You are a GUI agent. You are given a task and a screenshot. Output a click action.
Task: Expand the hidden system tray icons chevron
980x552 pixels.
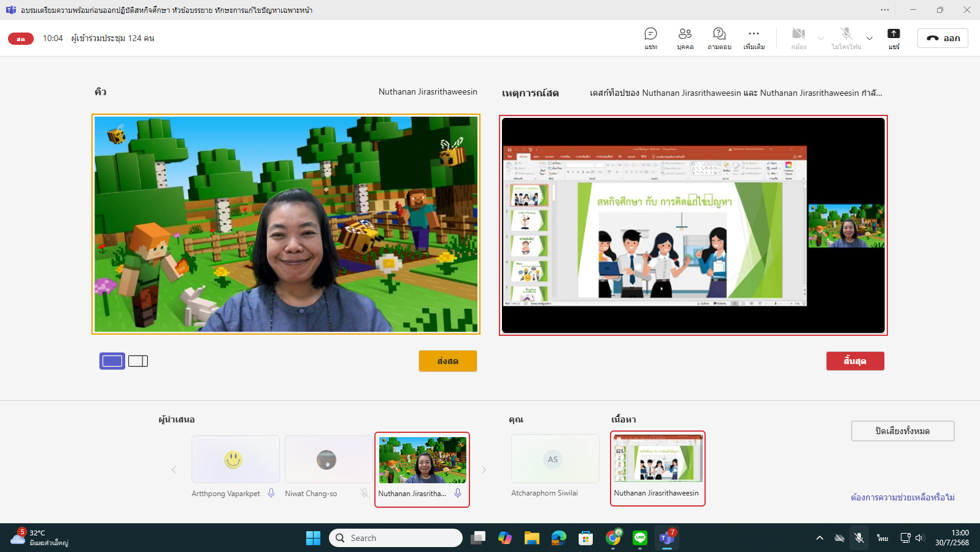820,538
